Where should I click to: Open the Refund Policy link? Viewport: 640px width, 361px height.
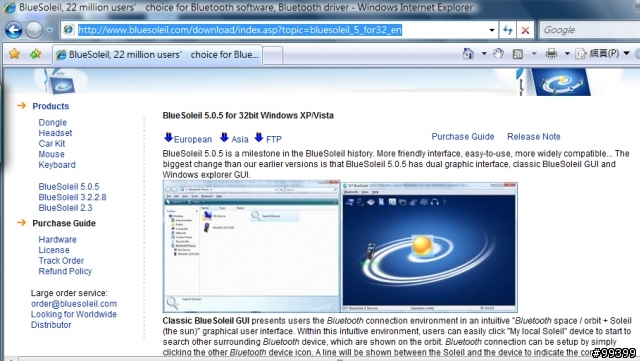pyautogui.click(x=65, y=272)
